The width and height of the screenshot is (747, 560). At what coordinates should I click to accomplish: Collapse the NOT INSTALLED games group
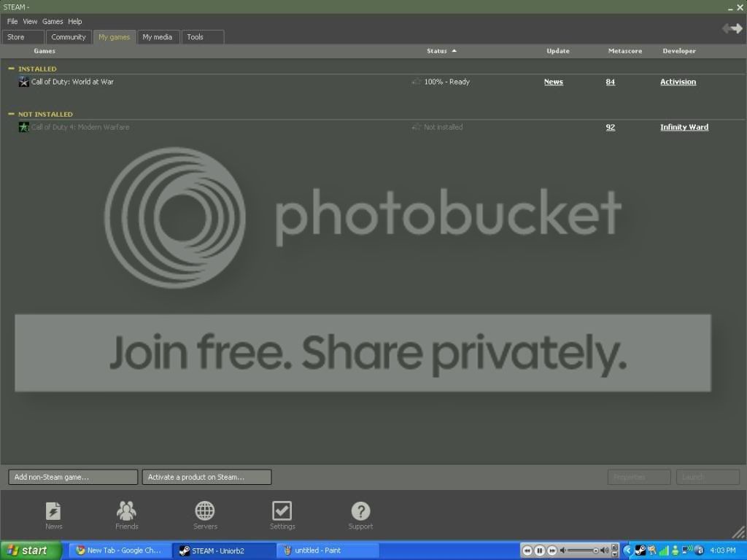(x=12, y=114)
